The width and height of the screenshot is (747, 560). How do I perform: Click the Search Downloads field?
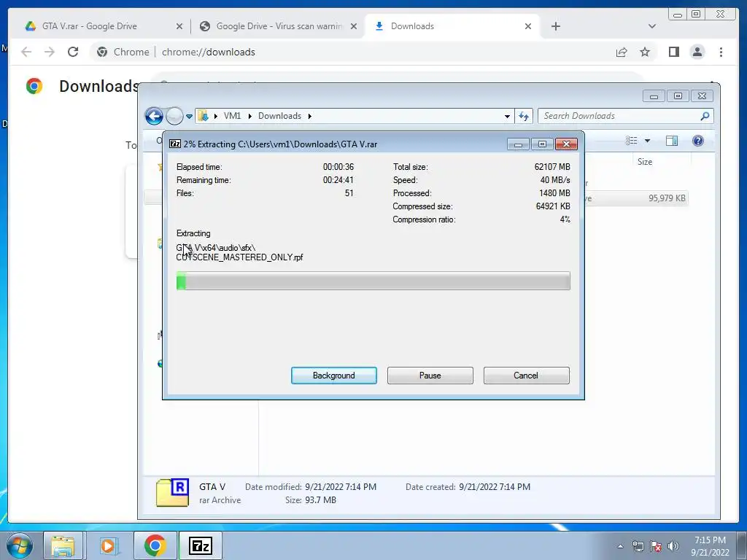tap(625, 116)
